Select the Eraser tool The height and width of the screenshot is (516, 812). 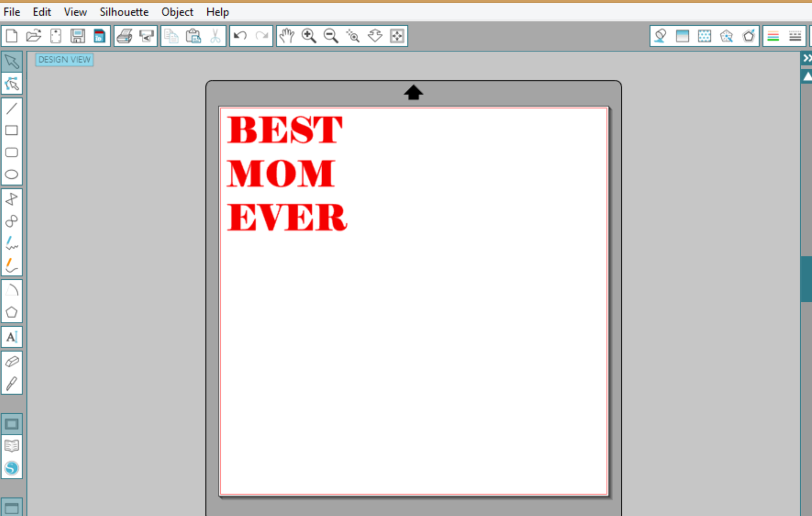click(12, 362)
